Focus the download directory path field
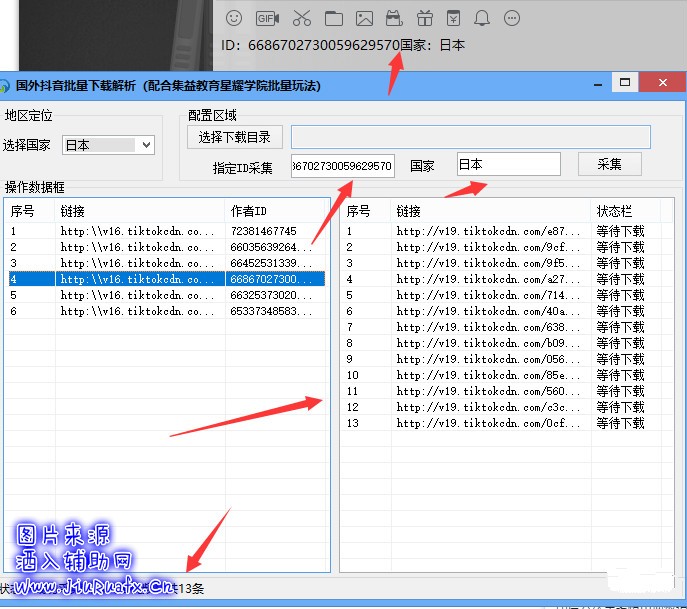This screenshot has width=687, height=609. point(471,137)
